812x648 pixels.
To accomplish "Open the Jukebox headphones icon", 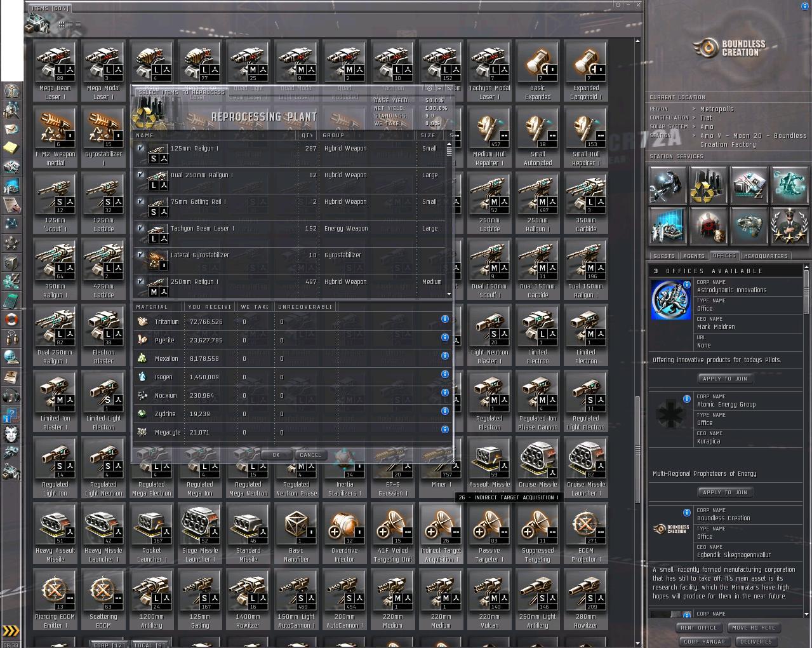I will [x=11, y=396].
